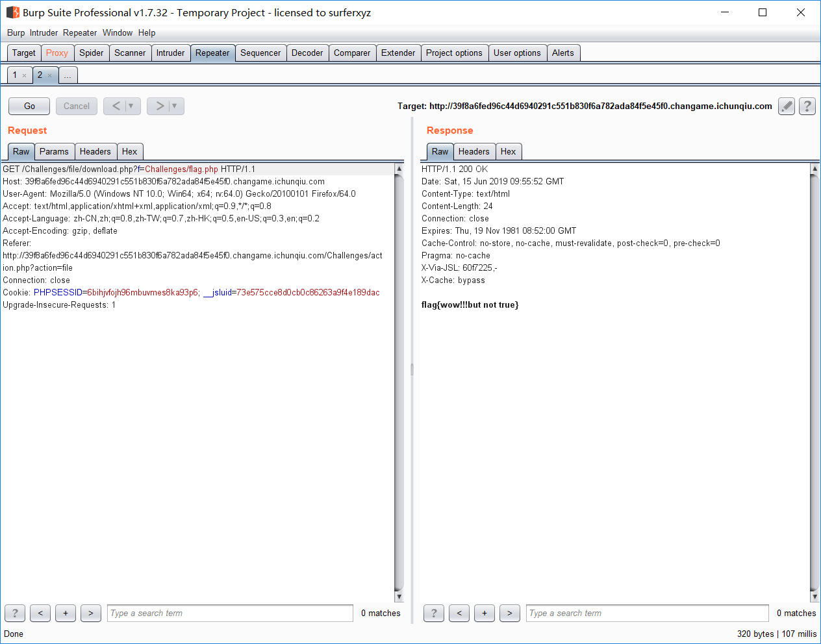Show the request Params view
Screen dimensions: 821x644
coord(54,151)
